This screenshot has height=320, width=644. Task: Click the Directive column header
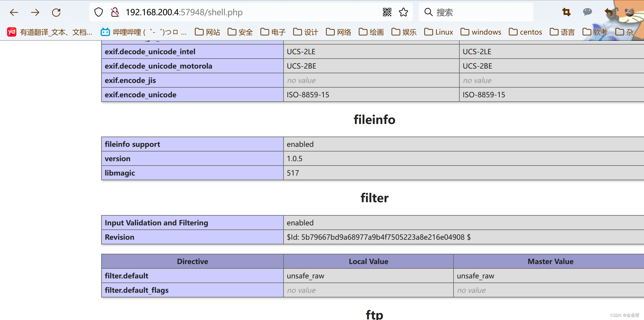click(x=193, y=261)
